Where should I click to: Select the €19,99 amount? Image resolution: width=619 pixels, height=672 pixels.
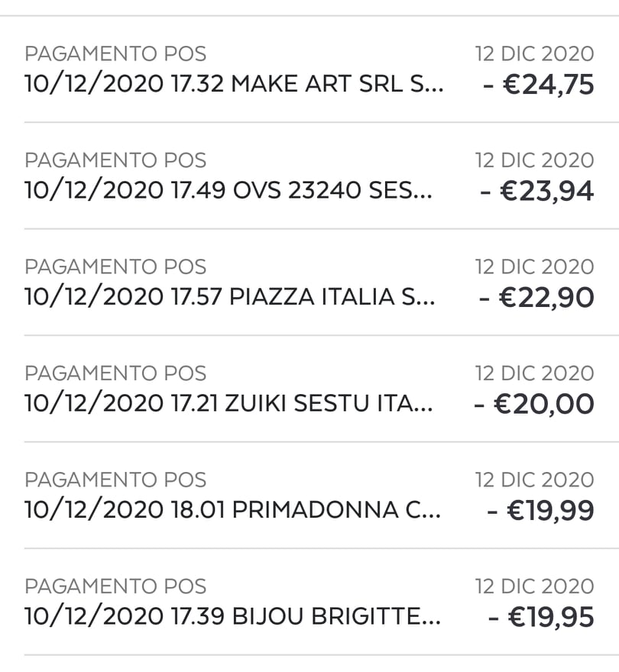pos(540,510)
